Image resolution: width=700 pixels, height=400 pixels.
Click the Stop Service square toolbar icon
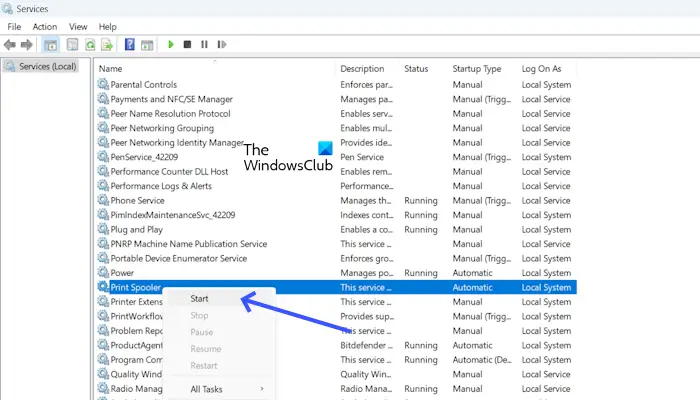tap(187, 44)
